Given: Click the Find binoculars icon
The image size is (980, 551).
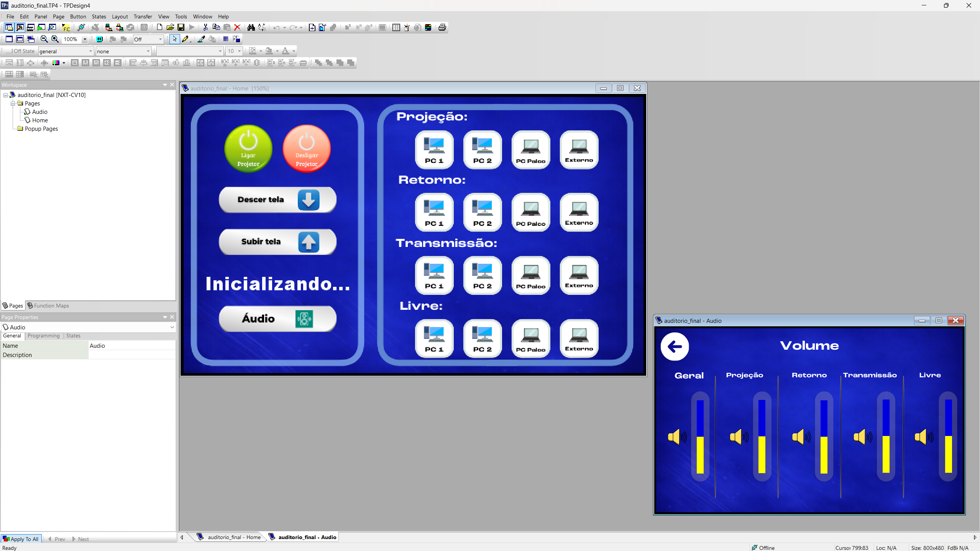Looking at the screenshot, I should click(x=251, y=28).
